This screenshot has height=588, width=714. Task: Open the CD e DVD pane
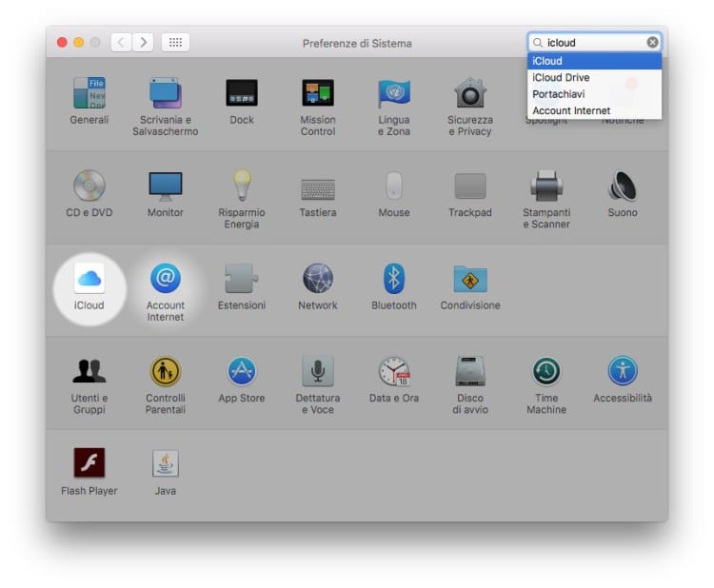tap(89, 186)
